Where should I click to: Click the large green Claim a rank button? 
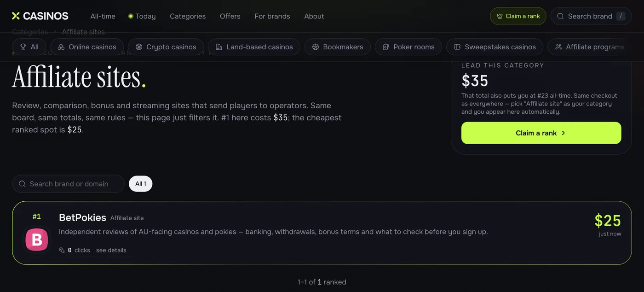pos(541,133)
